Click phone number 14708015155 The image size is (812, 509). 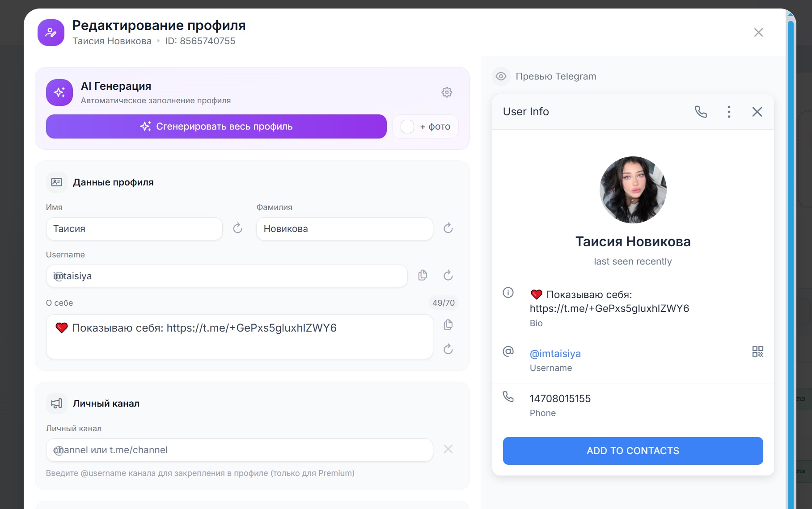click(x=560, y=399)
